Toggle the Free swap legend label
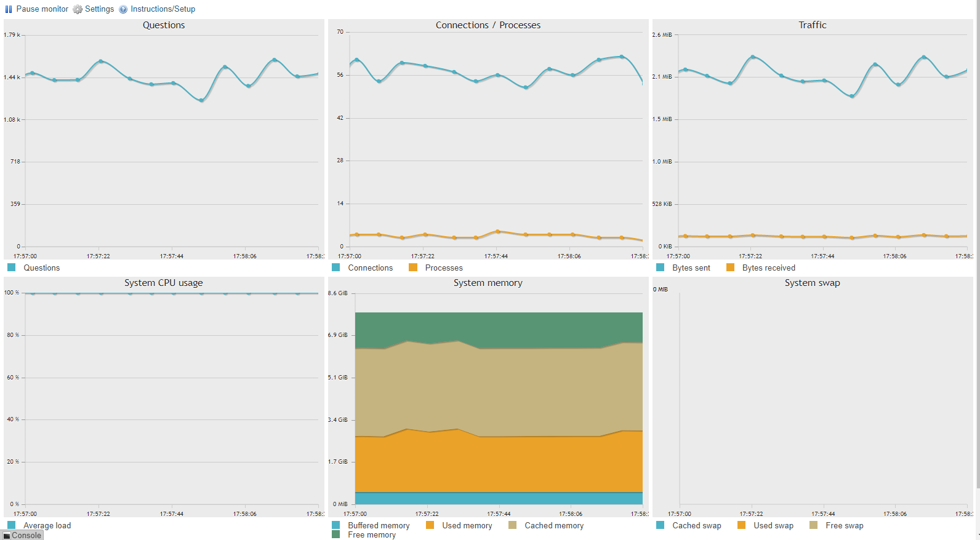Viewport: 980px width, 540px height. (844, 525)
